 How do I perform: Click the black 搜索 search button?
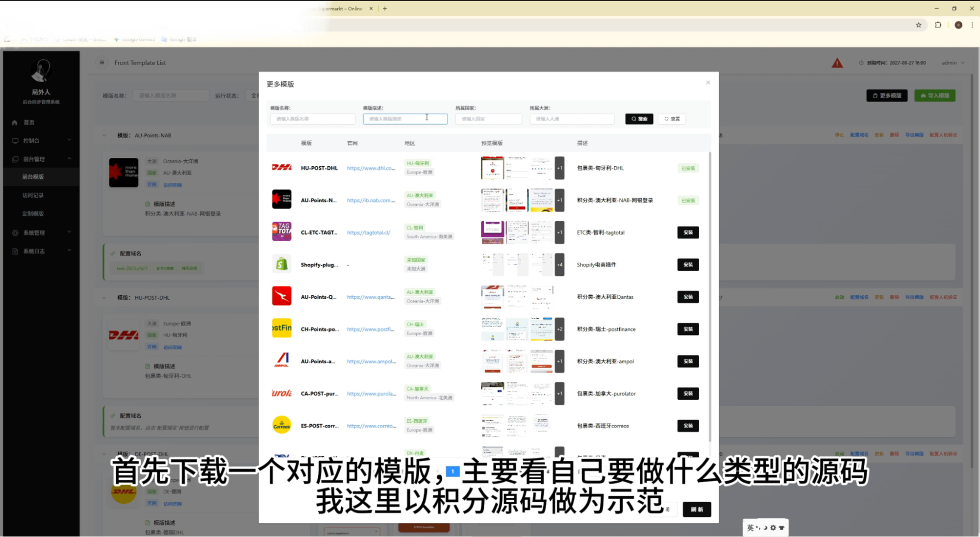(639, 119)
